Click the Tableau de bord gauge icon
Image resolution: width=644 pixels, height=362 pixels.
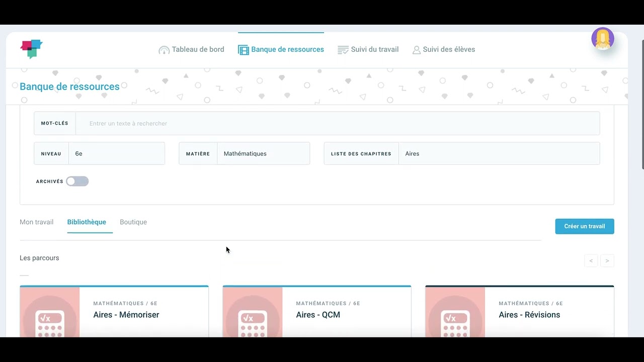click(164, 50)
